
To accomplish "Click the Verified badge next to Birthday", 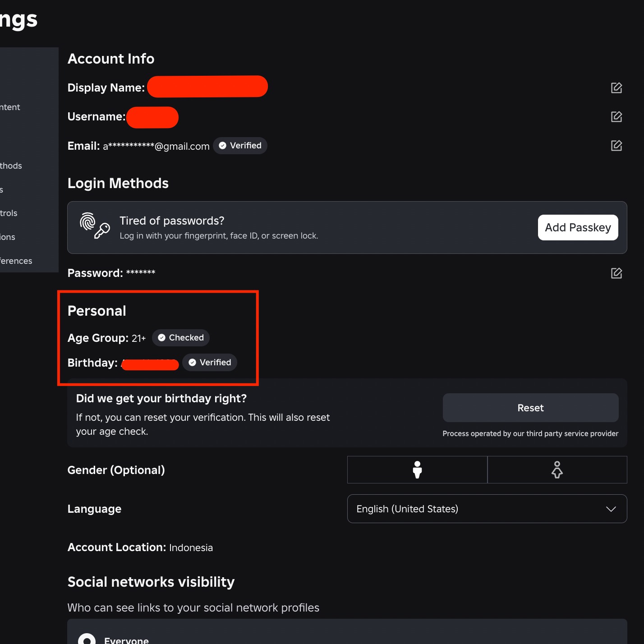I will pyautogui.click(x=209, y=362).
